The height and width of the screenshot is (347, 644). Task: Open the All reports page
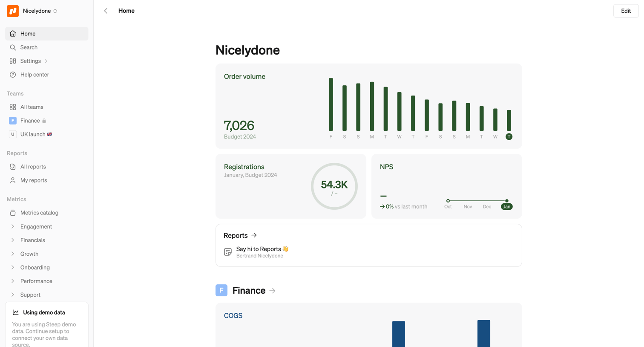tap(46, 167)
